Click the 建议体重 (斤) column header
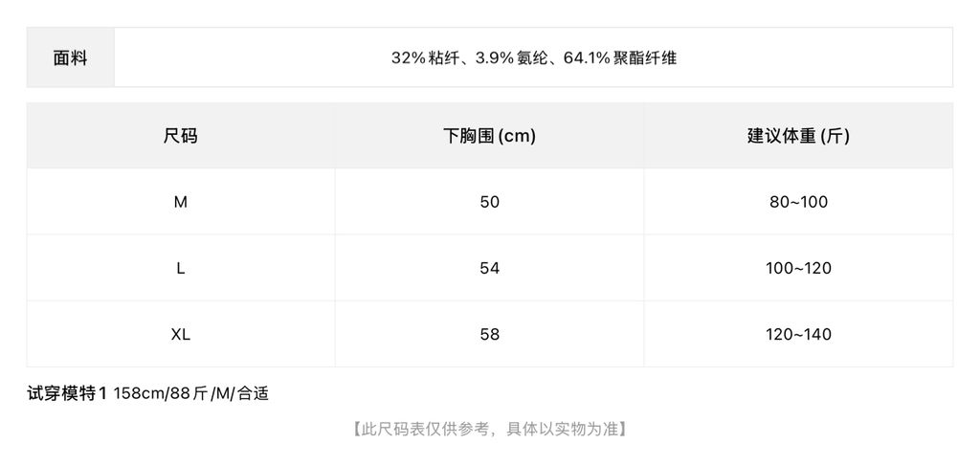980x466 pixels. click(799, 136)
